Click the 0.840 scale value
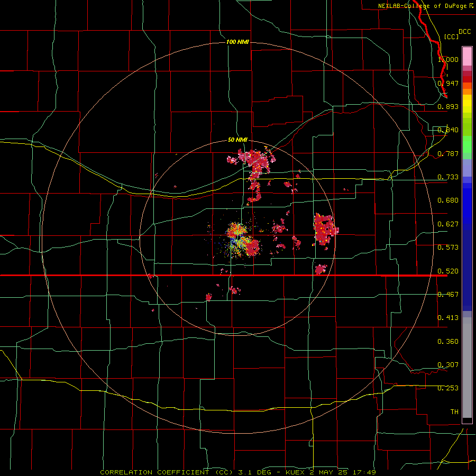The width and height of the screenshot is (476, 476). pyautogui.click(x=448, y=130)
